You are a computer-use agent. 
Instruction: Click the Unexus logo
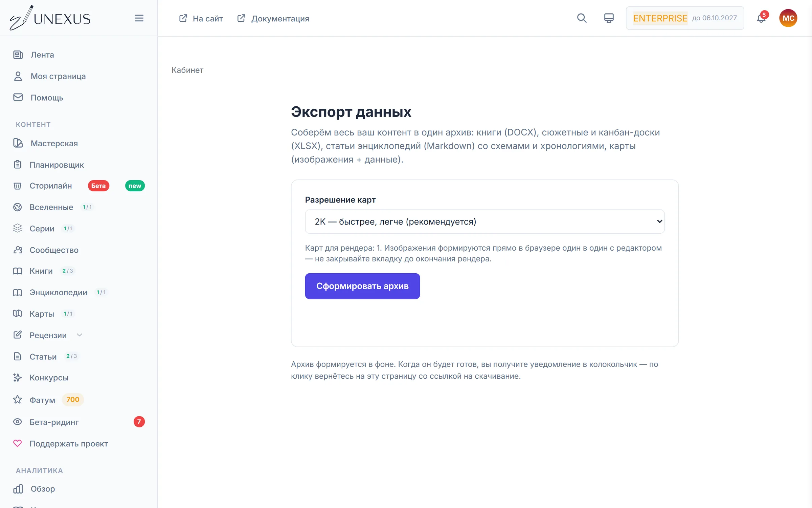click(x=50, y=18)
